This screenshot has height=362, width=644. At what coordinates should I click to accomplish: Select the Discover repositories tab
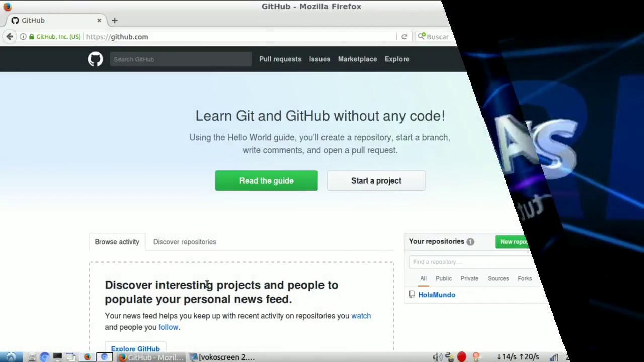[185, 242]
